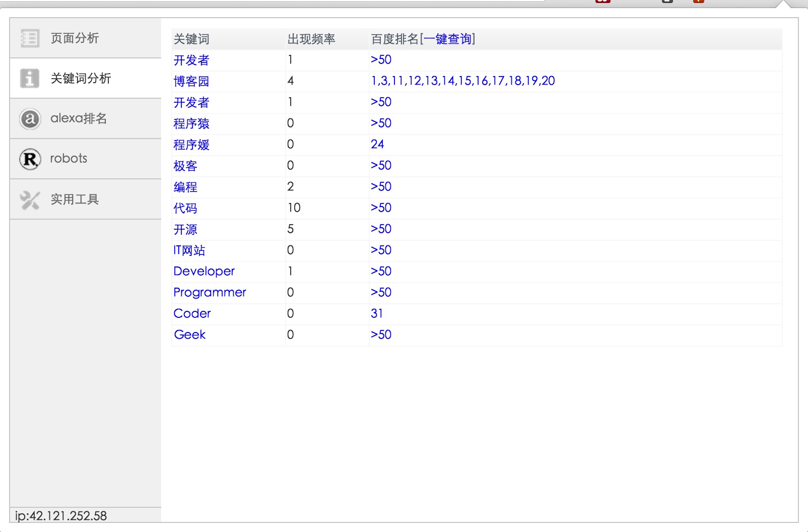Click frequency value 5 for 开源
The width and height of the screenshot is (808, 532).
[291, 229]
